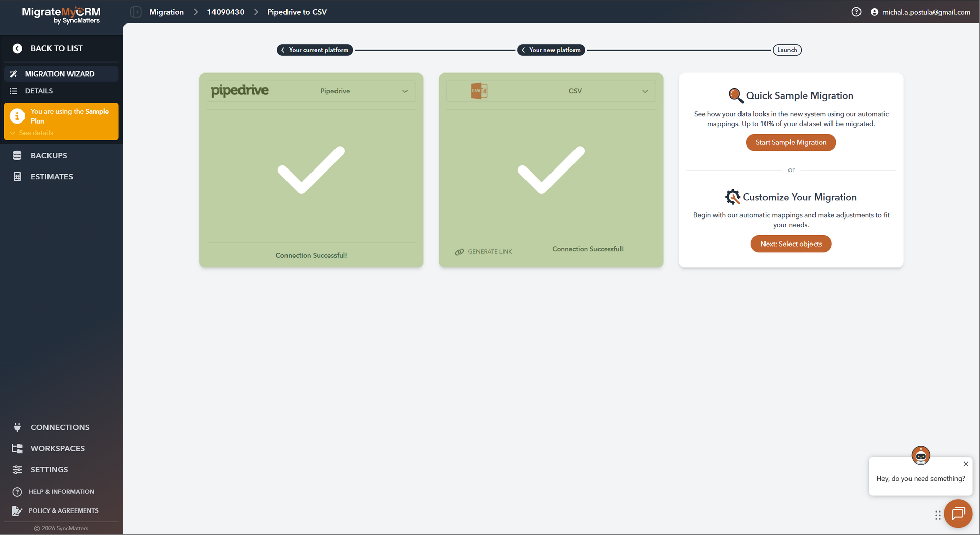This screenshot has height=535, width=980.
Task: Close the 'Hey, do you need something?' popup
Action: [966, 464]
